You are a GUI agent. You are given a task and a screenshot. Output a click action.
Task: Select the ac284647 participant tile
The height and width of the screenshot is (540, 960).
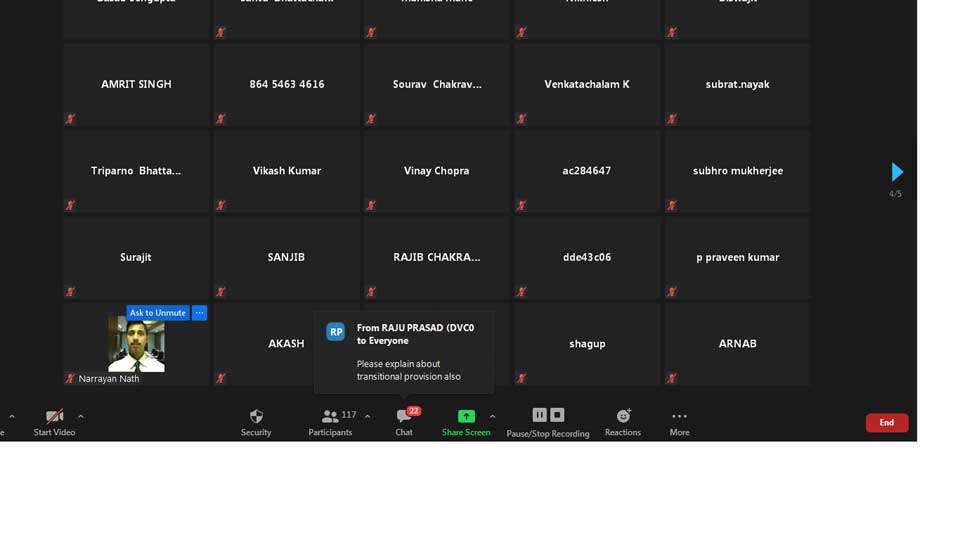587,171
